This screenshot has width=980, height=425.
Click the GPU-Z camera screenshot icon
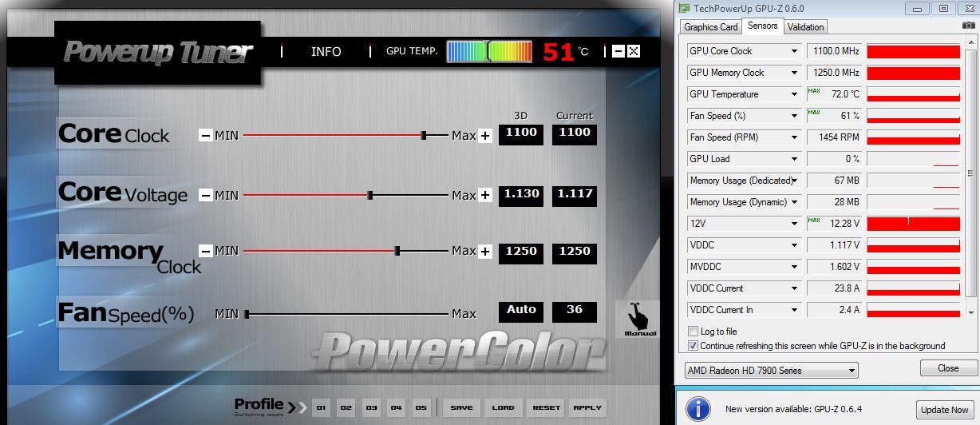[x=968, y=26]
